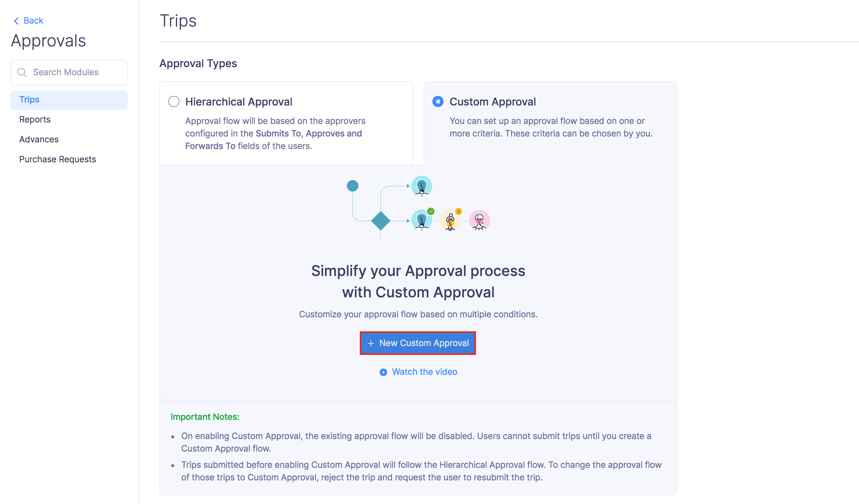
Task: Click the pink approver avatar in illustration
Action: (479, 221)
